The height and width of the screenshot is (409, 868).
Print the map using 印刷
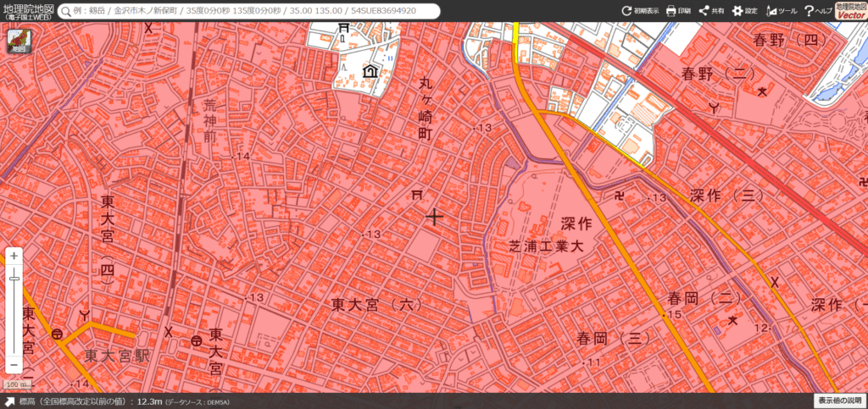[x=678, y=11]
